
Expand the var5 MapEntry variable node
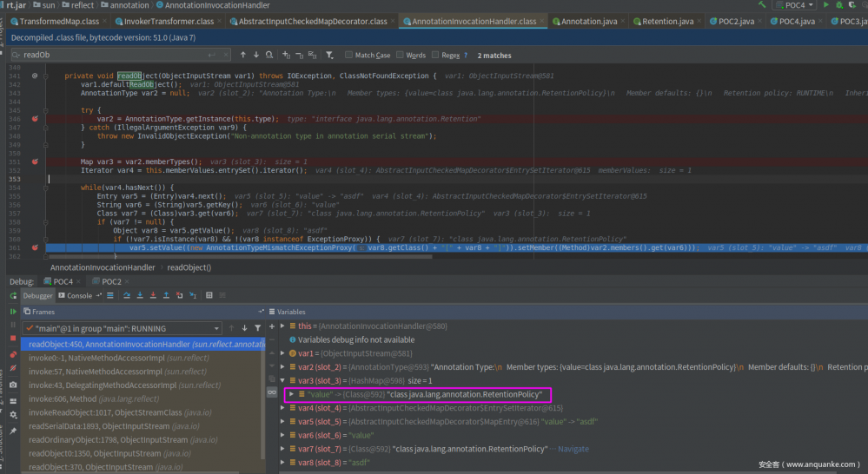pyautogui.click(x=282, y=421)
